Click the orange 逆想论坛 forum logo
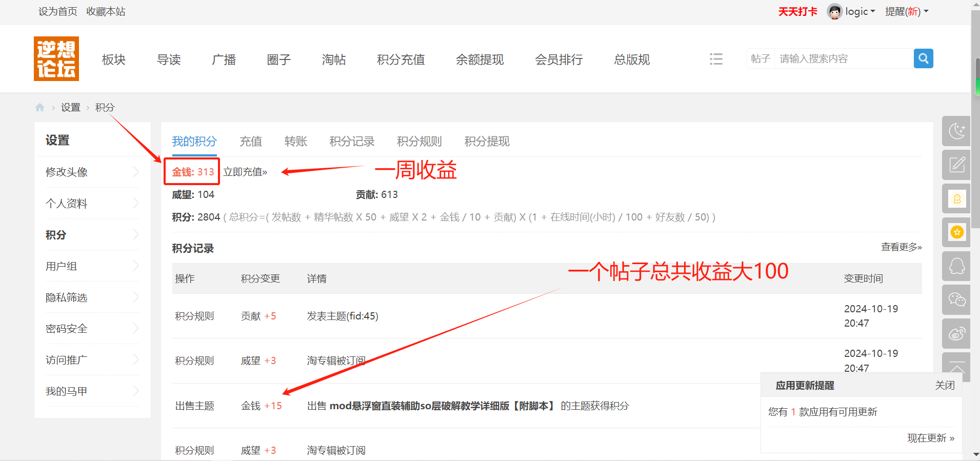Viewport: 980px width, 461px height. click(56, 58)
